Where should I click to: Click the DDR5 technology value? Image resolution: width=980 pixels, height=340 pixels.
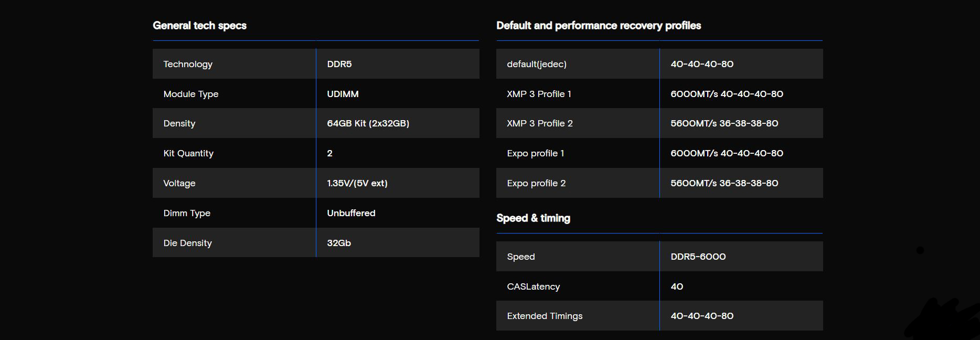(339, 64)
